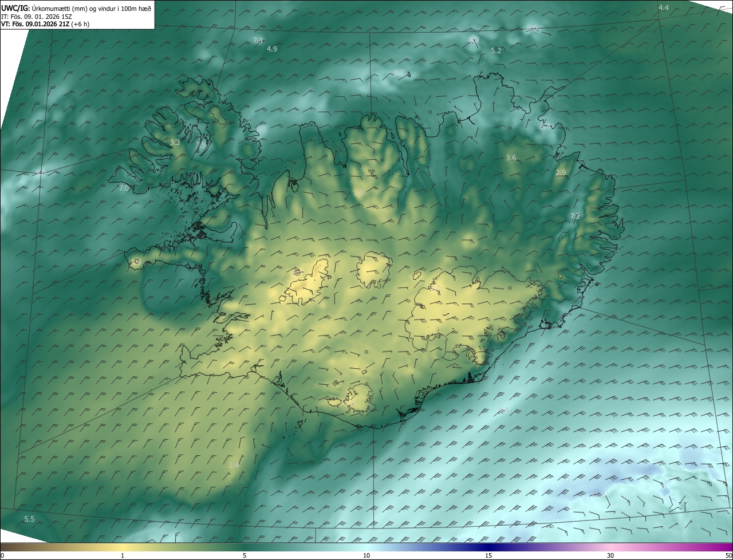Click the map value label "7.0"

click(x=124, y=188)
